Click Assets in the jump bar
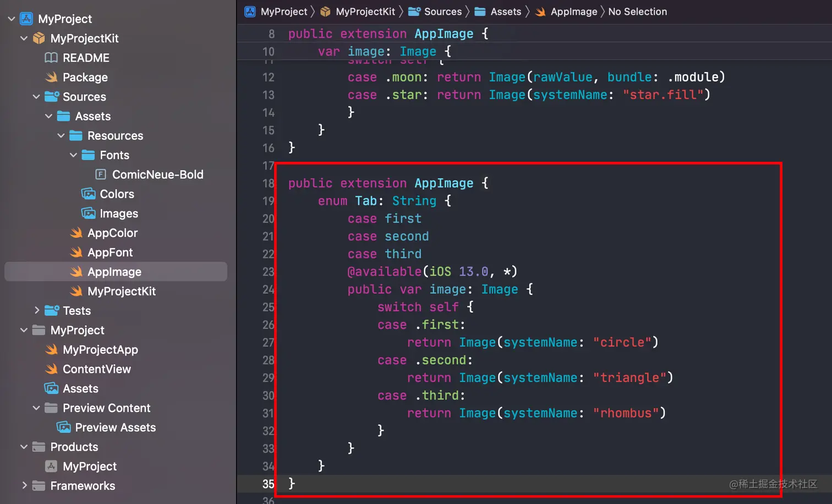Screen dimensions: 832x504 pyautogui.click(x=506, y=12)
